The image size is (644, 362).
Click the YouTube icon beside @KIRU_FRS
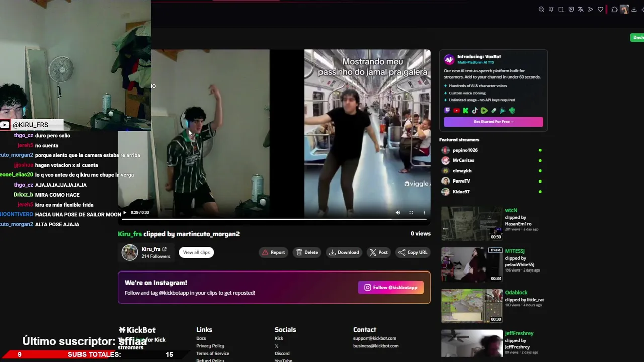click(5, 125)
